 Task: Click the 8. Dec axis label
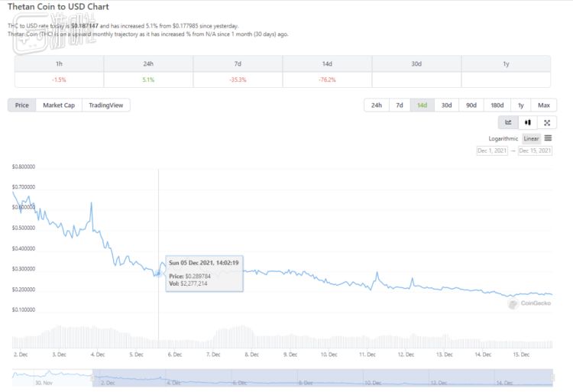252,355
